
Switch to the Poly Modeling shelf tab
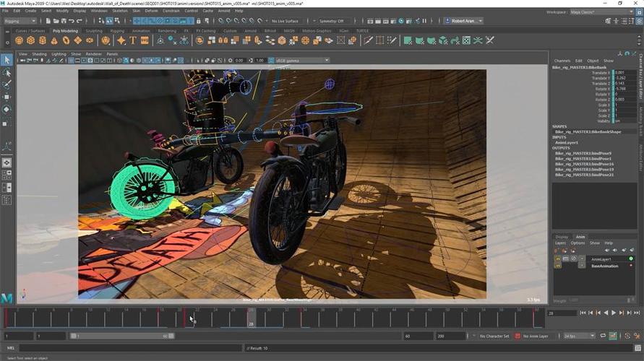tap(65, 31)
